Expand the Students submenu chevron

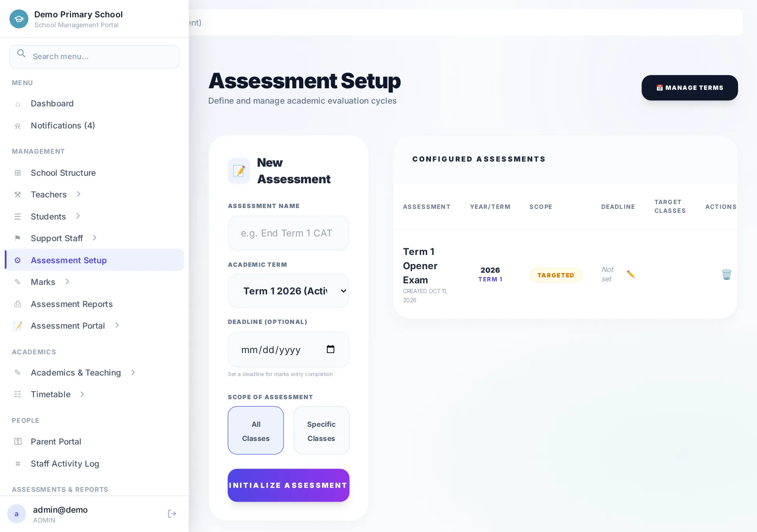[78, 216]
